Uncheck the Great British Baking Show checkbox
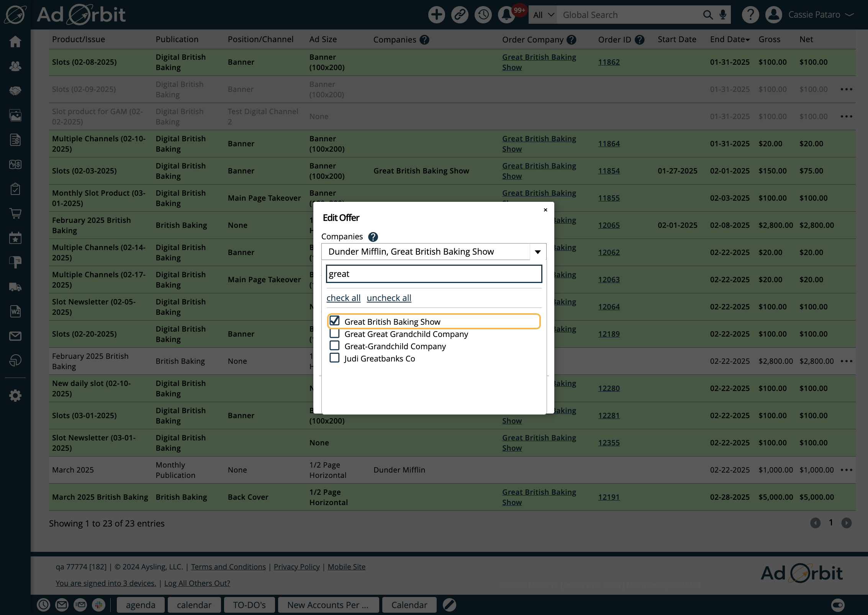 [334, 321]
